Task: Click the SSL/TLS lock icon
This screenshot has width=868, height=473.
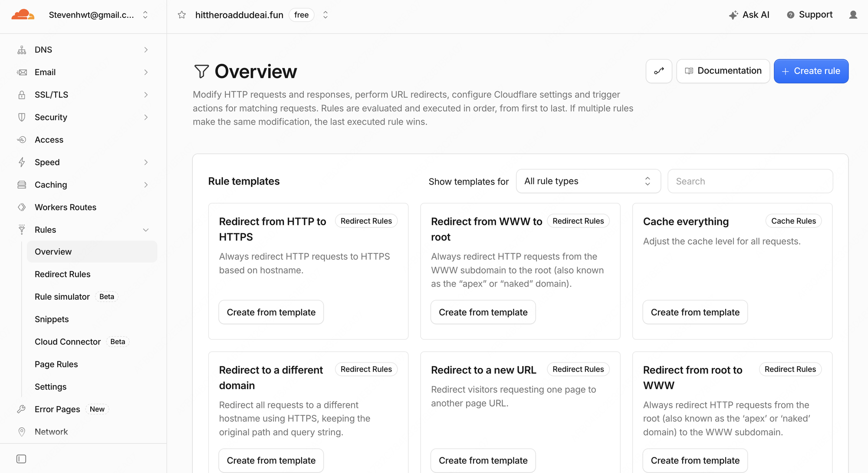Action: coord(22,95)
